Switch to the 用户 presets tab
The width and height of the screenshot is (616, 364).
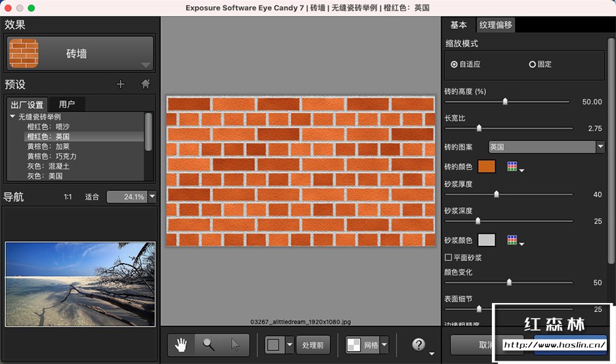pos(67,104)
